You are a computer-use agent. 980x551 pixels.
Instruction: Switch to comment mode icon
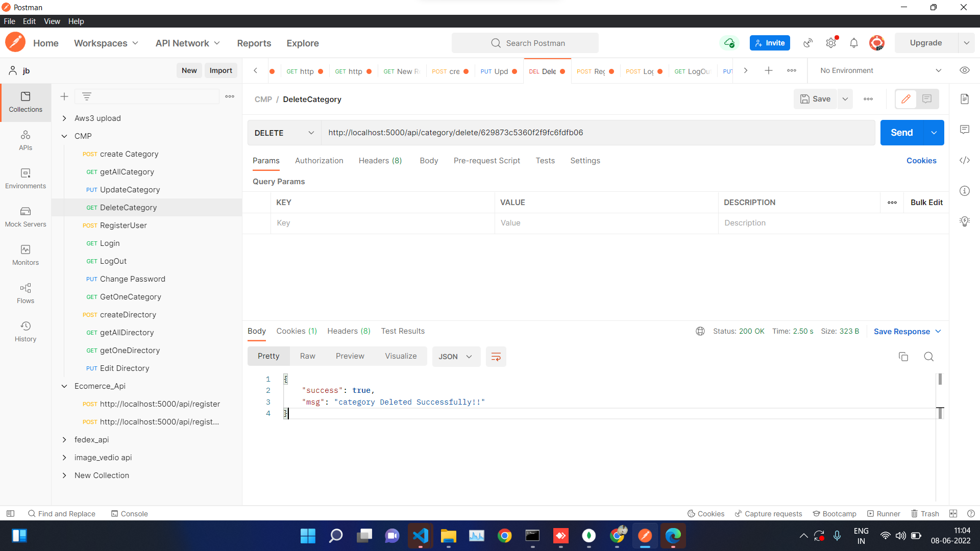click(x=927, y=99)
